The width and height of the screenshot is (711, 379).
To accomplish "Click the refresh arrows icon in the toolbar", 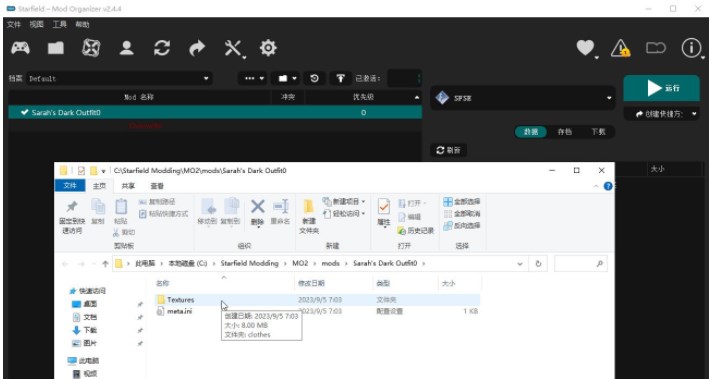I will pos(162,48).
